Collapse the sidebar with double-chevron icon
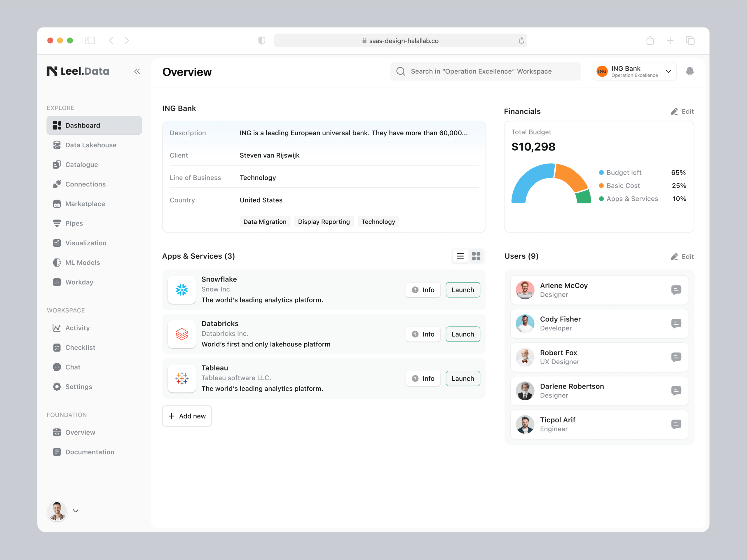This screenshot has width=747, height=560. (x=137, y=71)
